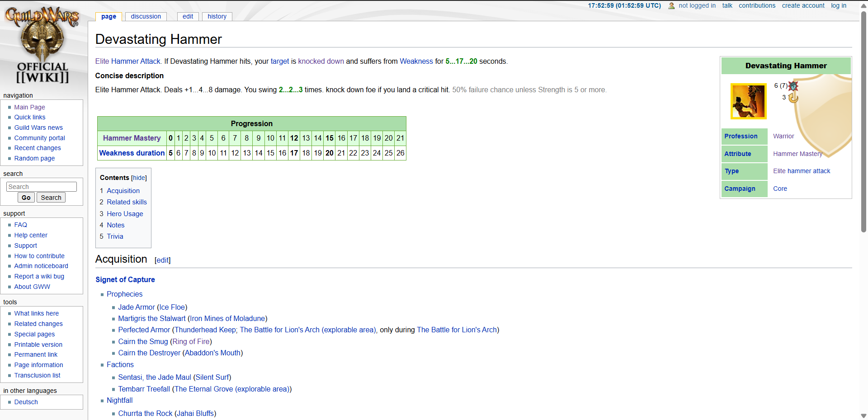
Task: Open Warrior profession in infobox
Action: (783, 136)
